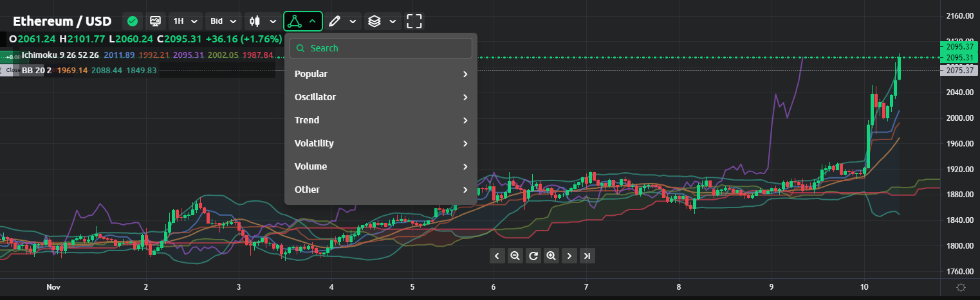Click Ichimoku blue value 2011.89
The height and width of the screenshot is (300, 980).
(x=119, y=55)
